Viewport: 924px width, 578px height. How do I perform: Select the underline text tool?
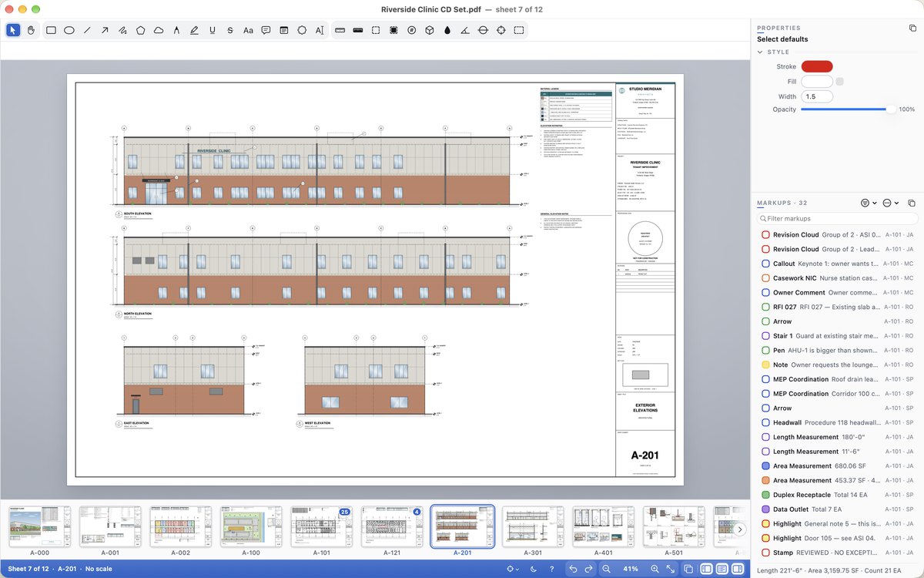point(212,30)
